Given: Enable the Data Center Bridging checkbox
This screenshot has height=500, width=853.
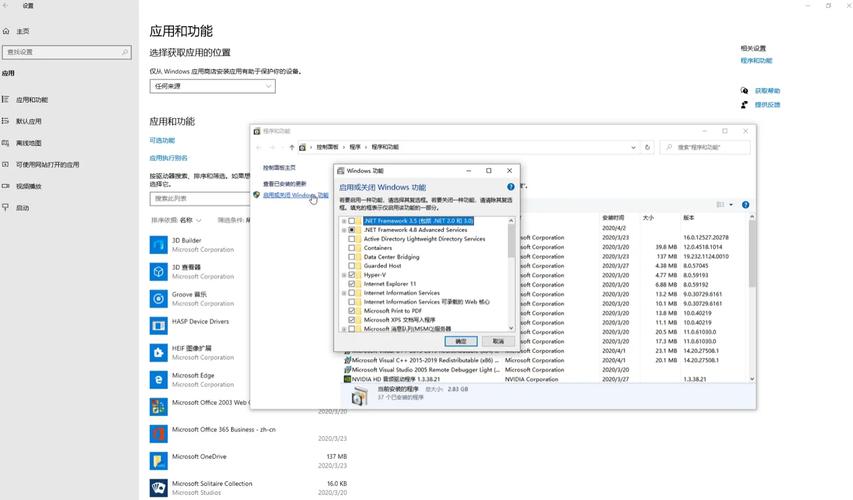Looking at the screenshot, I should click(x=351, y=257).
